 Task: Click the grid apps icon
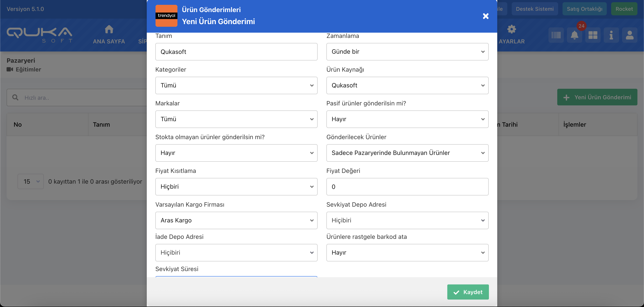pos(593,35)
